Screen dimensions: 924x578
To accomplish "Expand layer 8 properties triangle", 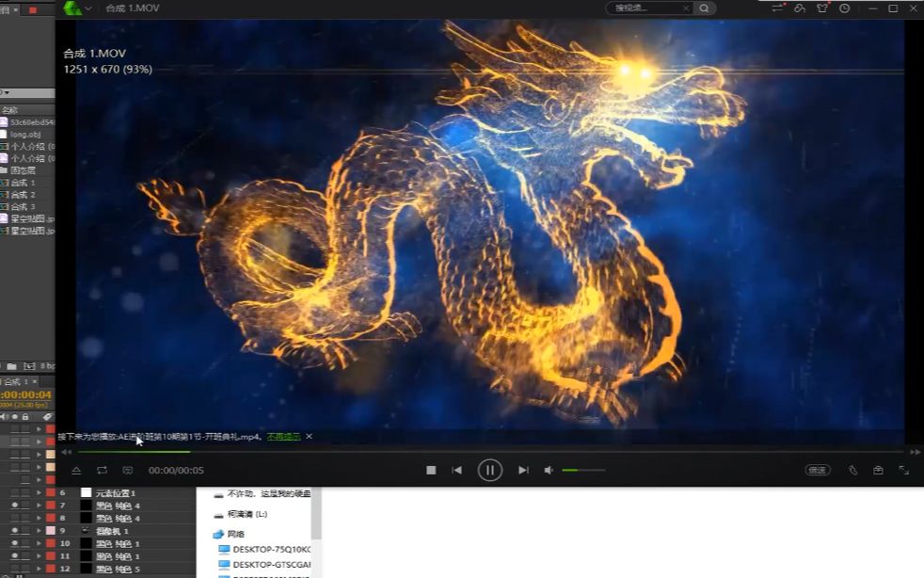I will [39, 519].
